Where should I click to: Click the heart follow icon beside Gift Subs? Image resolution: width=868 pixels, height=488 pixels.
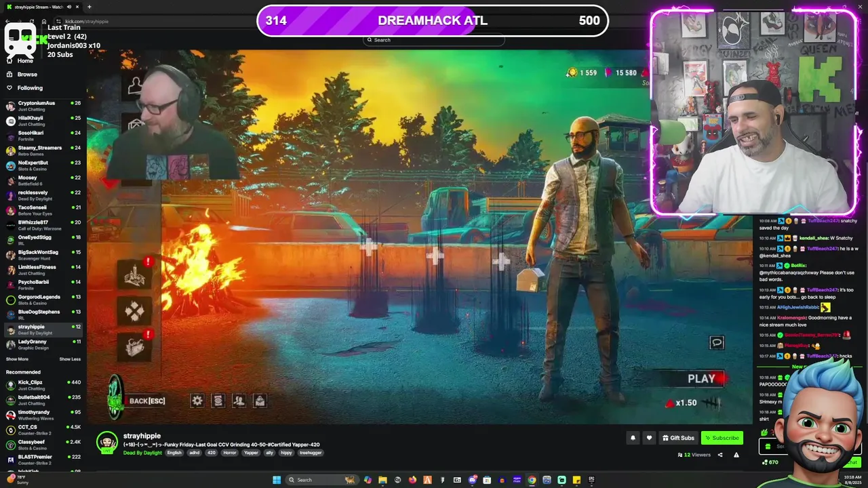click(649, 438)
